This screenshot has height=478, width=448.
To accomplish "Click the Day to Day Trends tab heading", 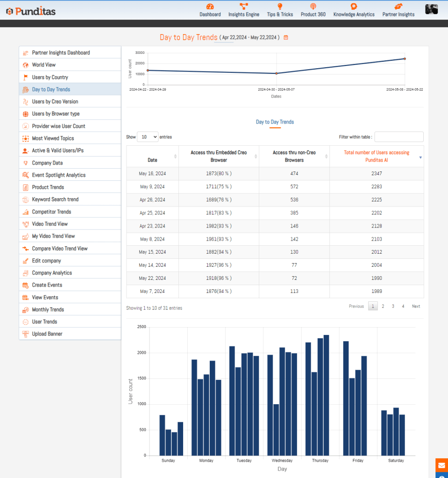I will click(x=275, y=122).
